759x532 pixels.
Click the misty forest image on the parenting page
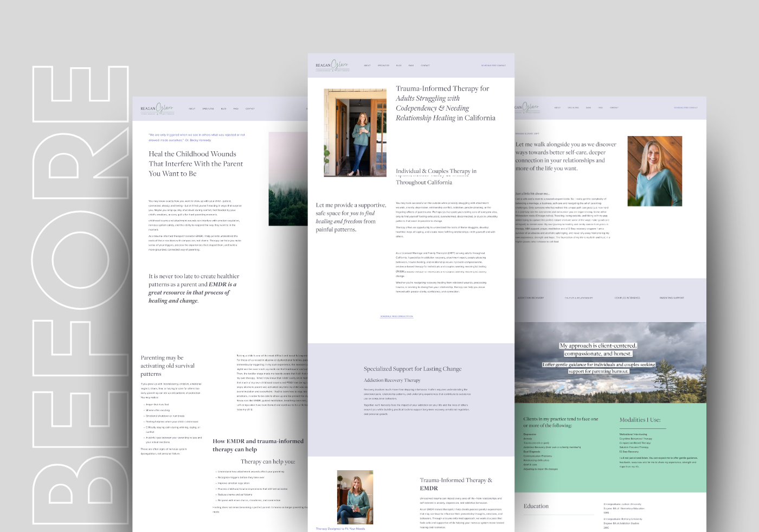288,178
